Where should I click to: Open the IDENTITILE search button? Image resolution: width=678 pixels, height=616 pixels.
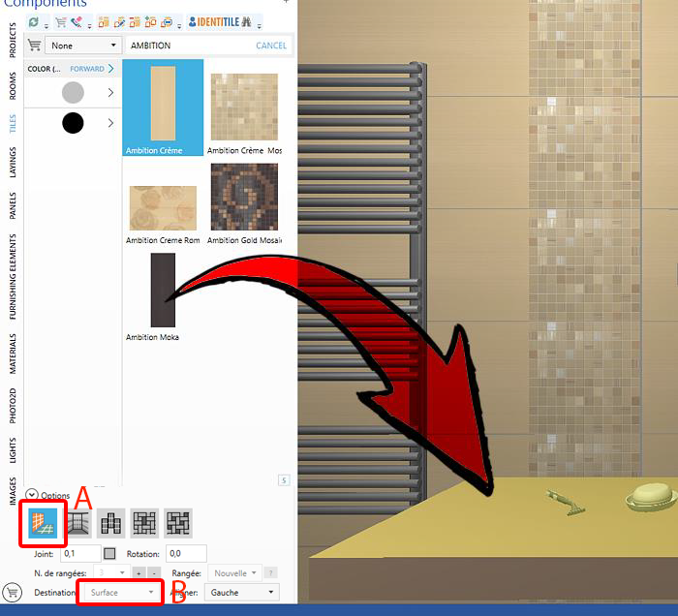point(220,22)
